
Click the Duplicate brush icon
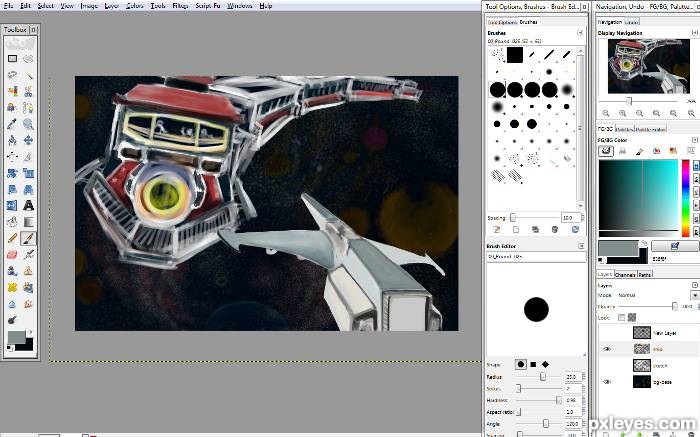(535, 229)
